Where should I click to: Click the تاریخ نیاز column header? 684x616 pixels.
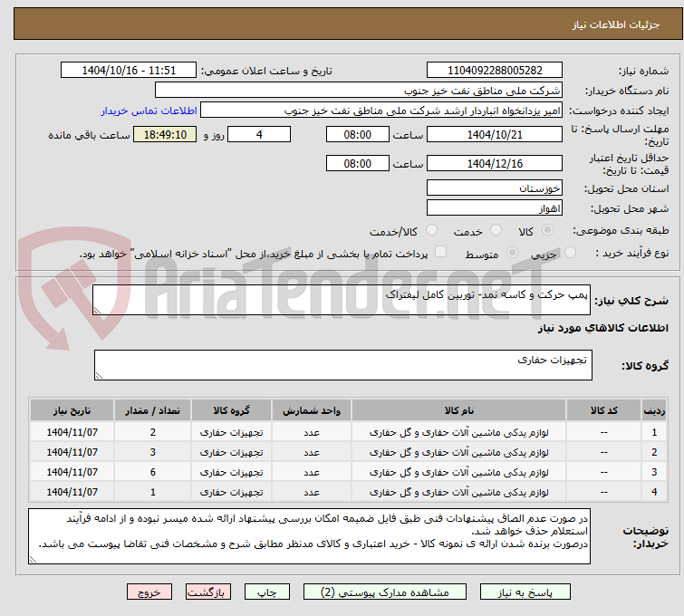pos(72,410)
